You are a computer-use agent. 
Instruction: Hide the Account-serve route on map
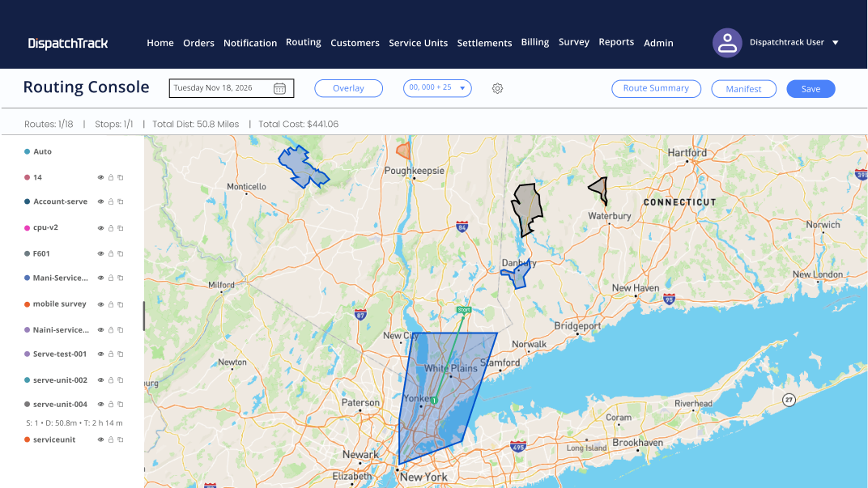coord(100,202)
